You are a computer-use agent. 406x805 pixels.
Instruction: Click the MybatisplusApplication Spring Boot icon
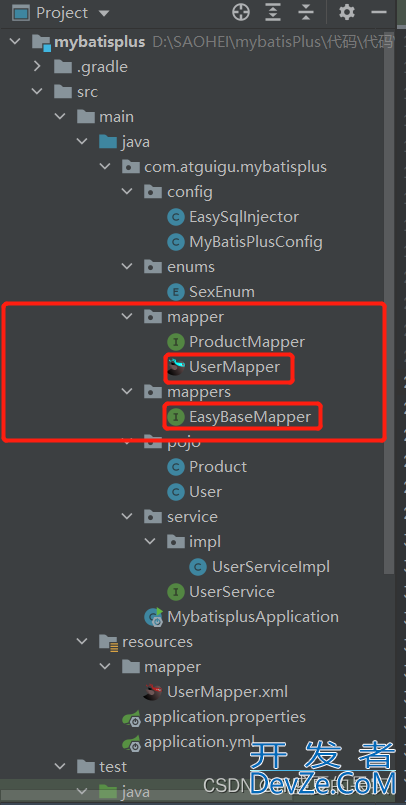coord(153,616)
